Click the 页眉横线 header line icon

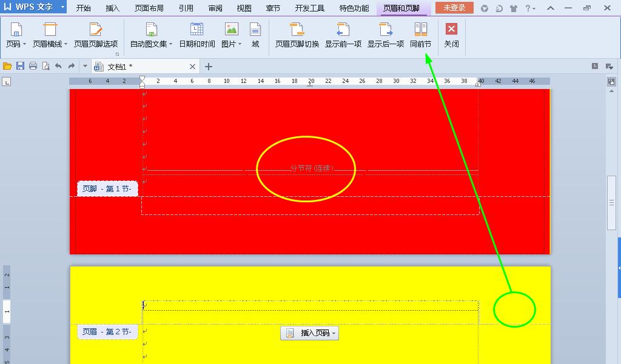coord(50,30)
